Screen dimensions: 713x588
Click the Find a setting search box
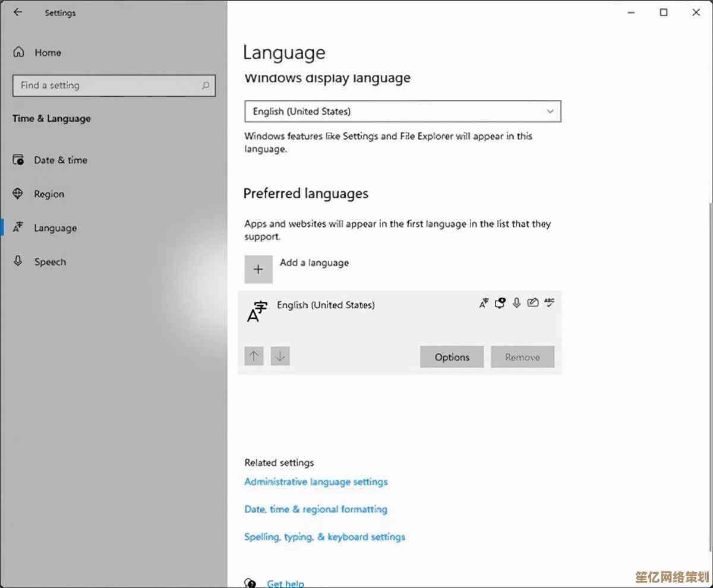107,86
